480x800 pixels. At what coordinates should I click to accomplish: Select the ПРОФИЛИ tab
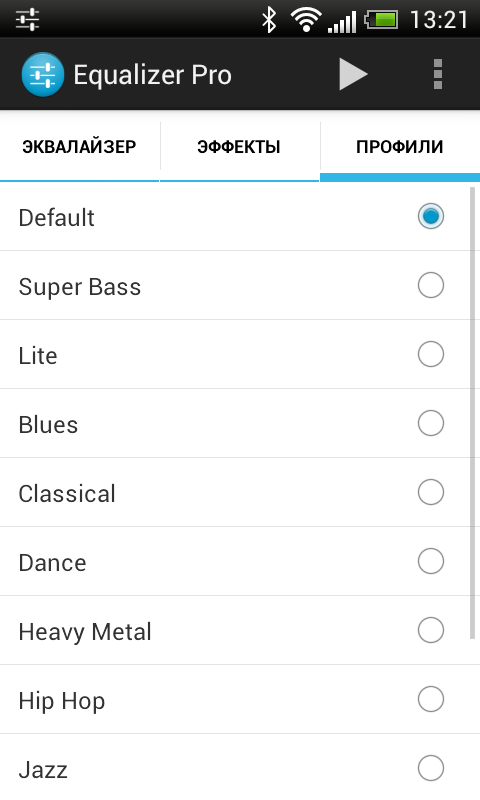[x=400, y=147]
